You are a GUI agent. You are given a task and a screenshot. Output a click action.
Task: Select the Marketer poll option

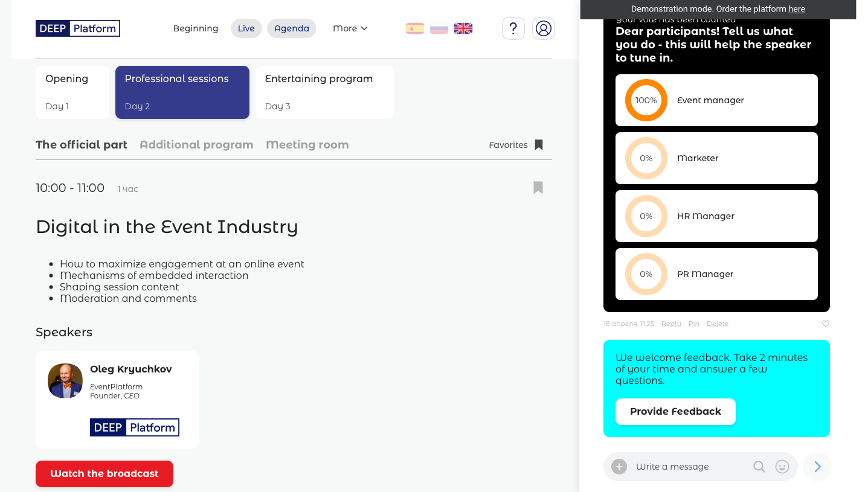(x=716, y=158)
